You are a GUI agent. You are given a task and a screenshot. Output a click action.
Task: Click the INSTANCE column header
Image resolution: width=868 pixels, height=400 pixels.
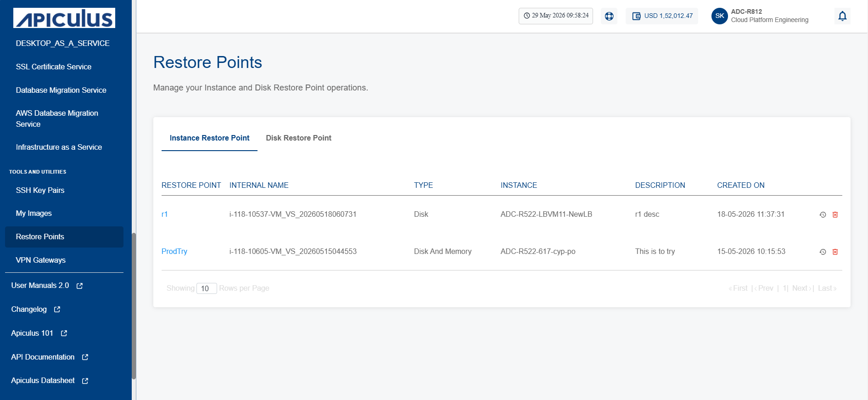519,185
